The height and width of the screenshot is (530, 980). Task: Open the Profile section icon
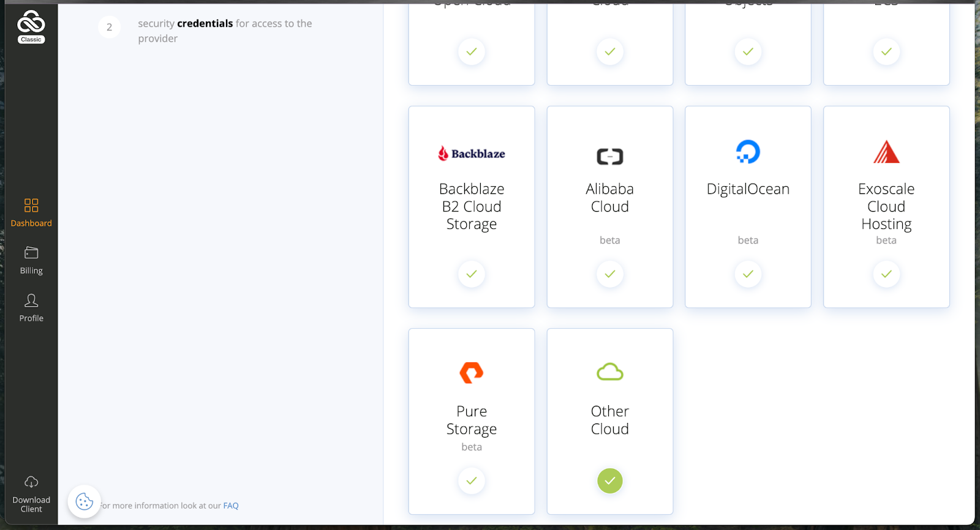coord(31,300)
